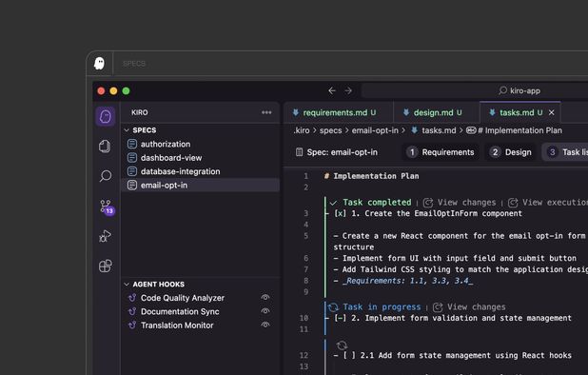Viewport: 588px width, 375px height.
Task: Click the authorization spec icon
Action: click(x=132, y=144)
